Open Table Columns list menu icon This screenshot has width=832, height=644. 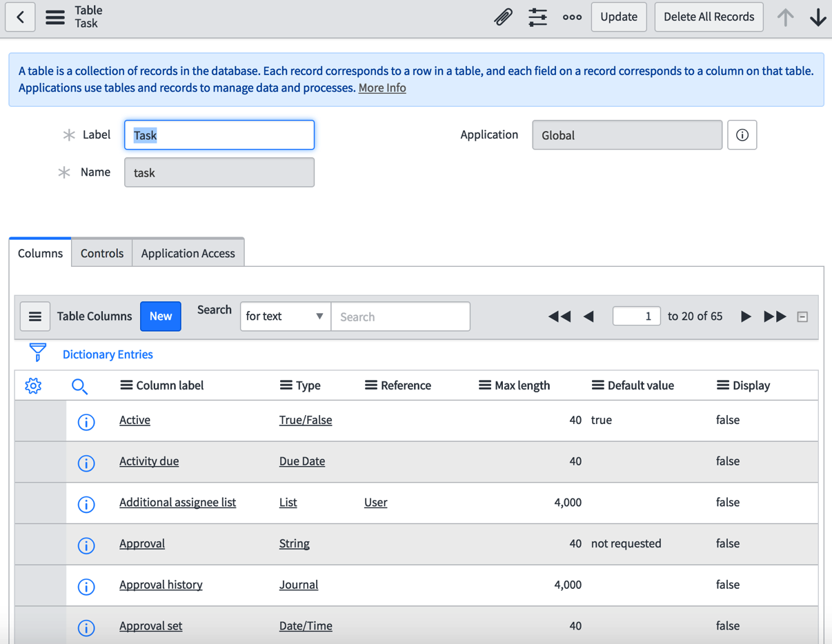click(35, 316)
